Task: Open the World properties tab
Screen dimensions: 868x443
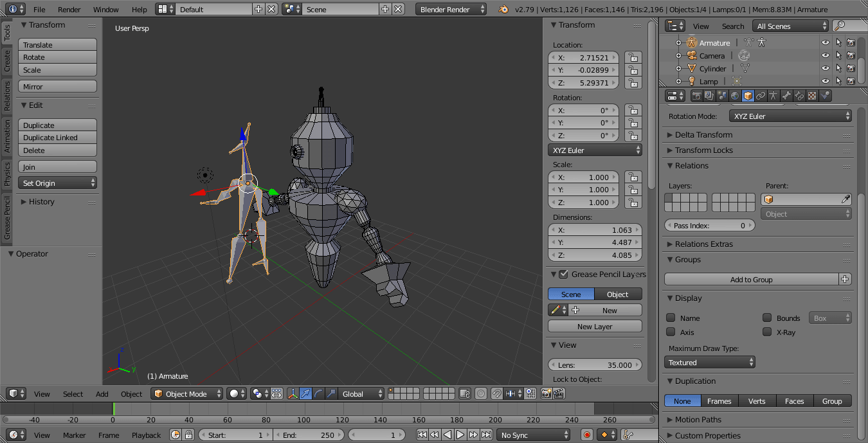Action: (x=735, y=95)
